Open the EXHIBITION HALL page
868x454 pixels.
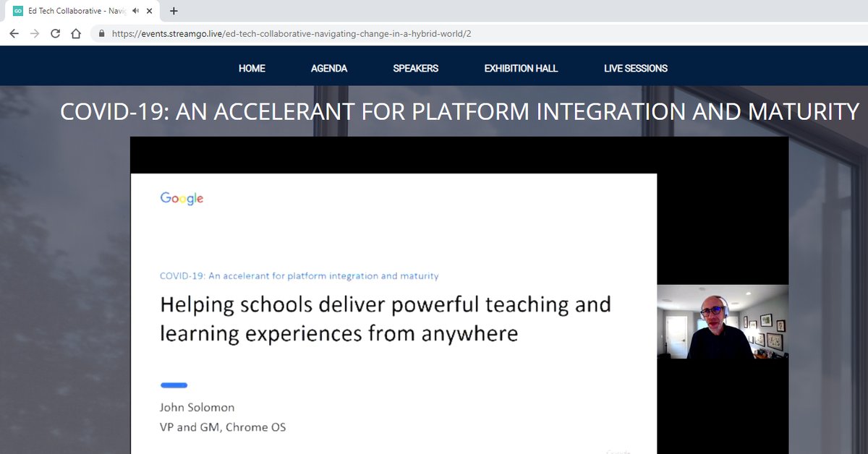521,68
